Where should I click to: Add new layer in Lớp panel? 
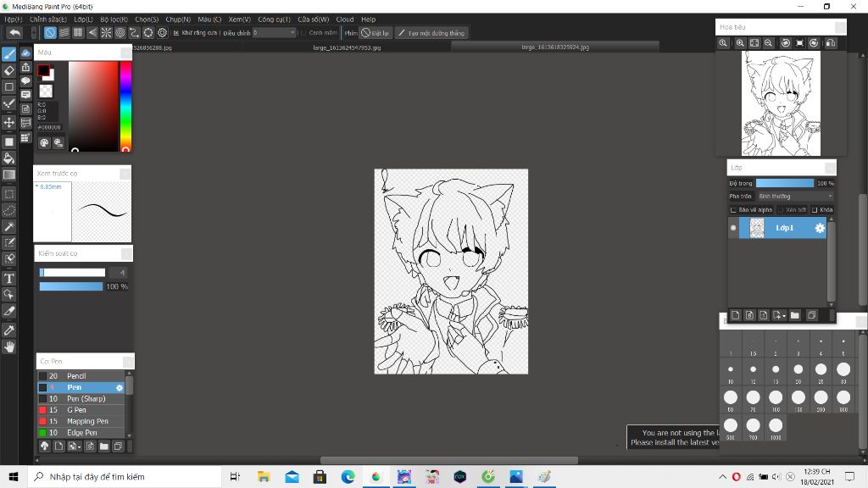pyautogui.click(x=735, y=315)
